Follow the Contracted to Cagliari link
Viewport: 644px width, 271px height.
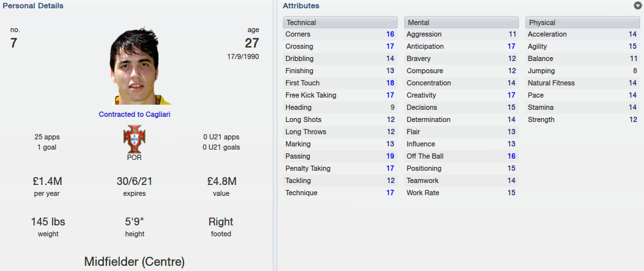tap(134, 114)
